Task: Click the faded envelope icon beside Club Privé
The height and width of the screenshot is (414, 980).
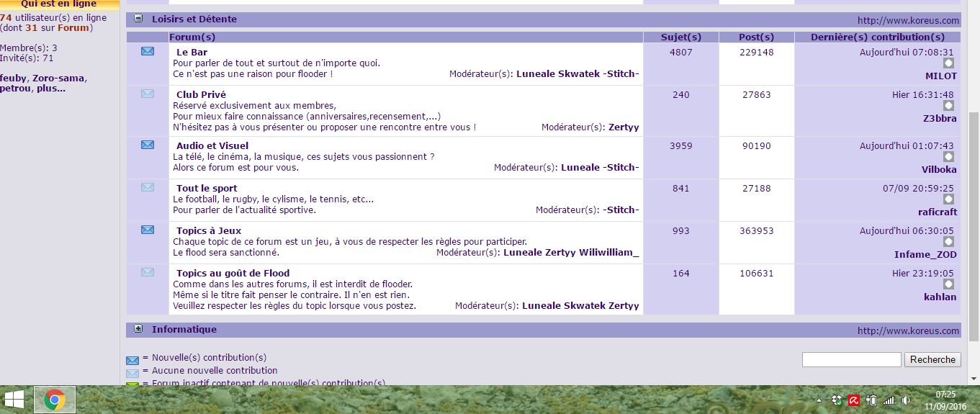Action: click(x=148, y=94)
